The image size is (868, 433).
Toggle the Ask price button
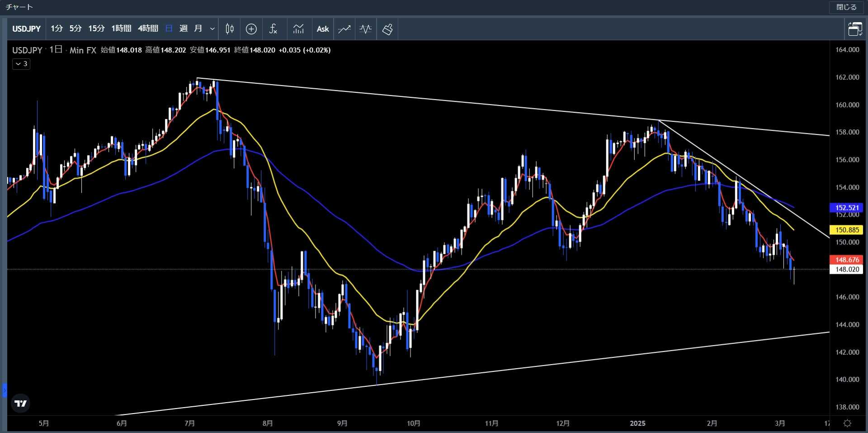pos(323,29)
